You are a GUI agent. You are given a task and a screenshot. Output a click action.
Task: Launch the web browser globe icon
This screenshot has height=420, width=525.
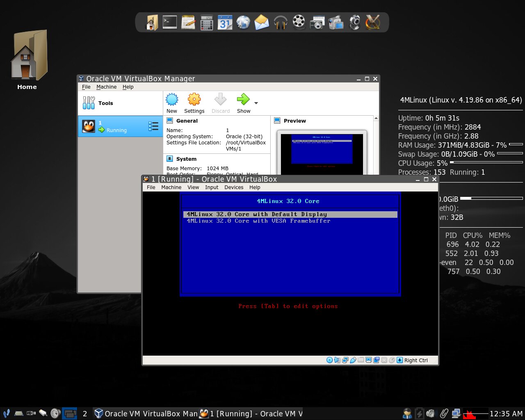(x=243, y=22)
